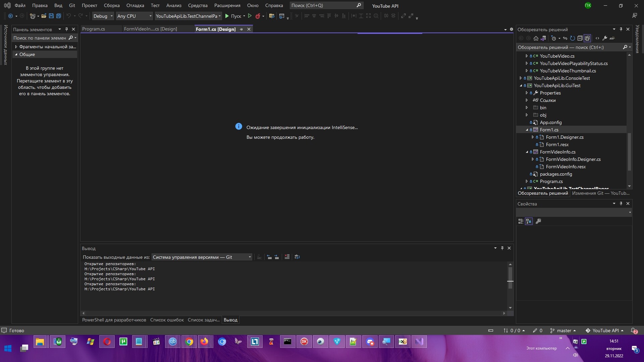The image size is (644, 362).
Task: Click Clear All icon in Output panel
Action: coord(287,257)
